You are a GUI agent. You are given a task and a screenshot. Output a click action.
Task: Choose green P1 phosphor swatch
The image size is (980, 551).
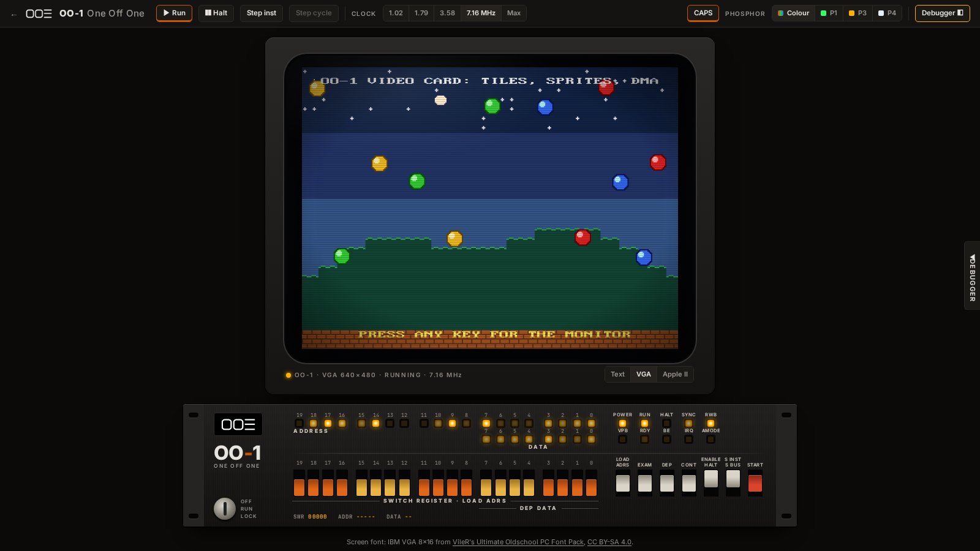[829, 13]
